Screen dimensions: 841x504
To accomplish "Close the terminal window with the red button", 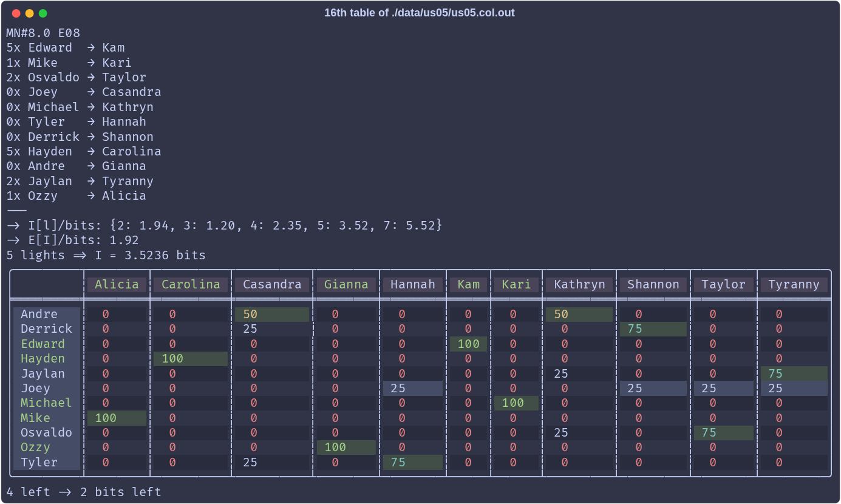I will point(16,13).
